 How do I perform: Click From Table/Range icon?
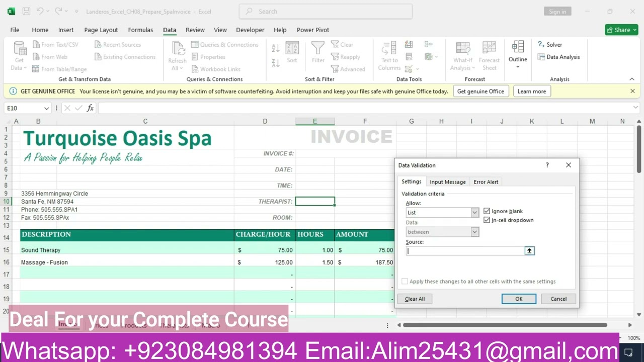[36, 69]
